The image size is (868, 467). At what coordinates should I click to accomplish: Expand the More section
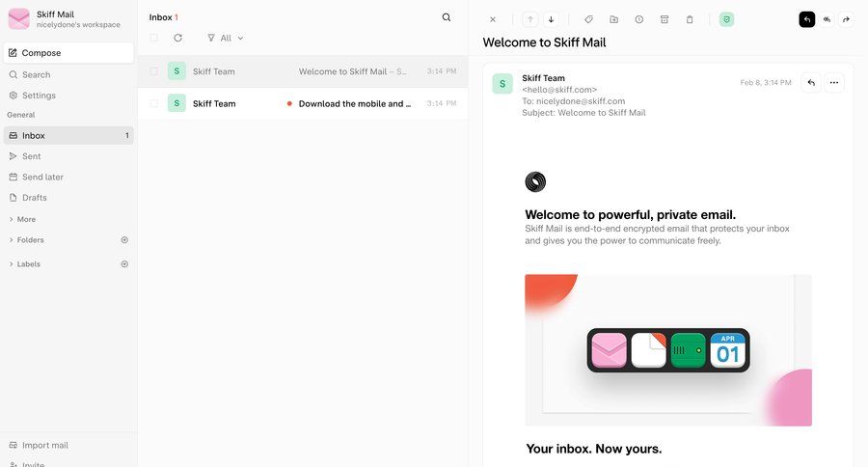tap(22, 219)
